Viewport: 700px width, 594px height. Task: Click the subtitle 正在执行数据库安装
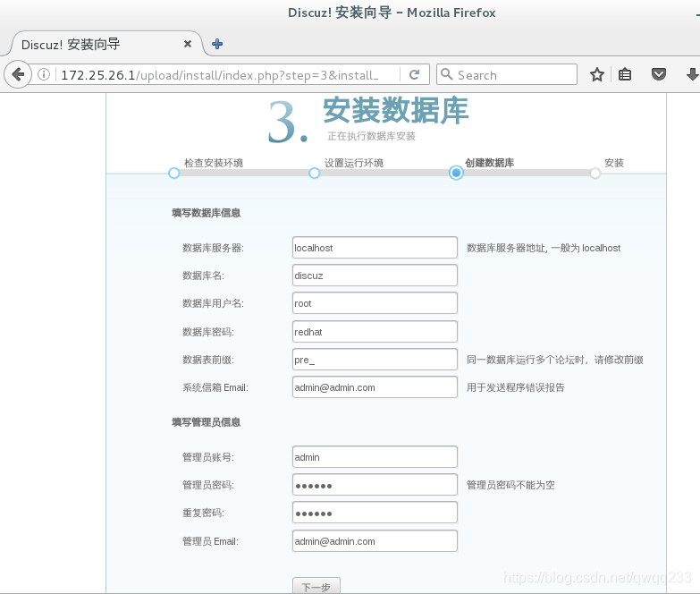click(x=371, y=136)
